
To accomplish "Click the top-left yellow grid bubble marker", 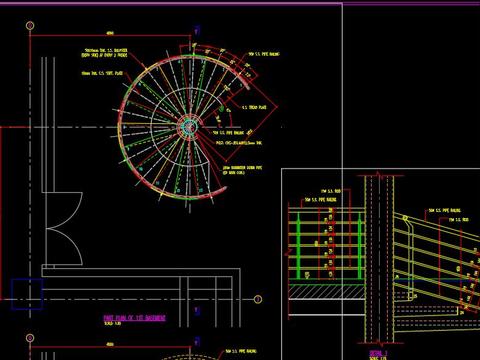I will (30, 26).
